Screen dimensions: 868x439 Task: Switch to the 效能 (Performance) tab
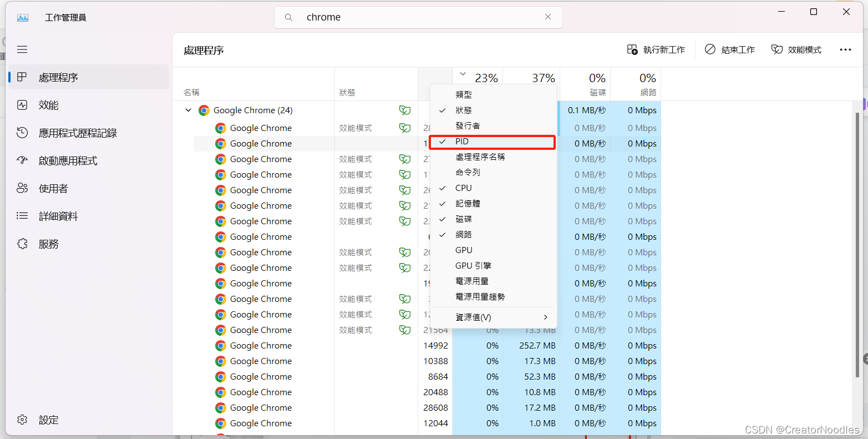click(x=89, y=105)
